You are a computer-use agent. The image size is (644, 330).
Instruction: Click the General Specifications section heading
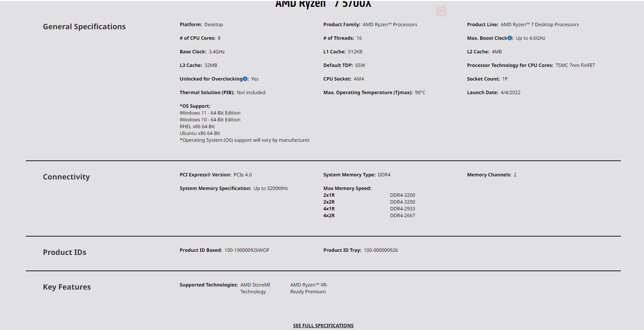point(84,27)
